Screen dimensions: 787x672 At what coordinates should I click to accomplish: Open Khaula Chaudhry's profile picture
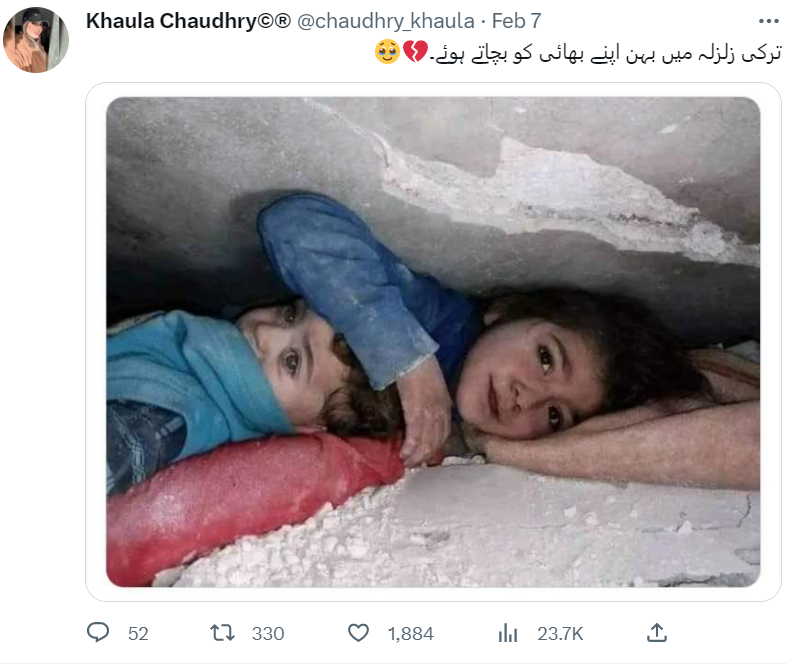pos(36,40)
